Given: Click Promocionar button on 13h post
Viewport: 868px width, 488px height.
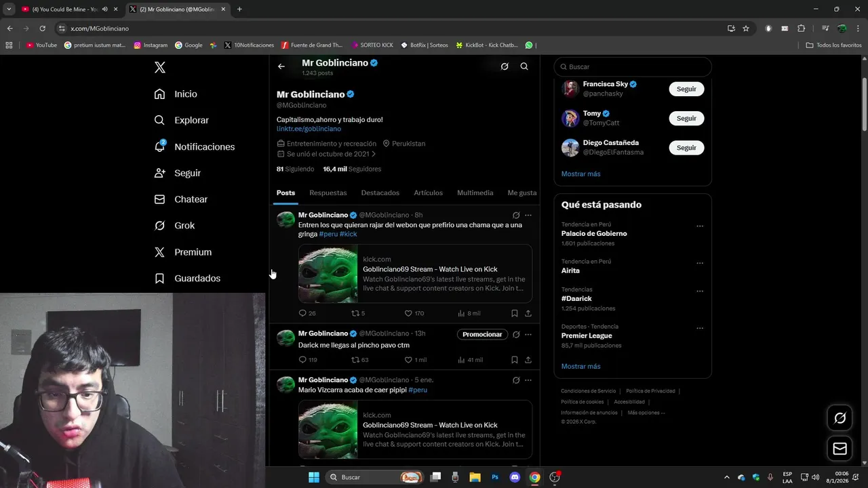Looking at the screenshot, I should (482, 334).
